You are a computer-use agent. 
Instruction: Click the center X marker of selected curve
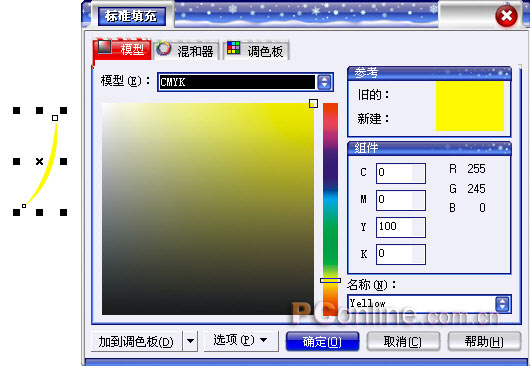pyautogui.click(x=40, y=162)
